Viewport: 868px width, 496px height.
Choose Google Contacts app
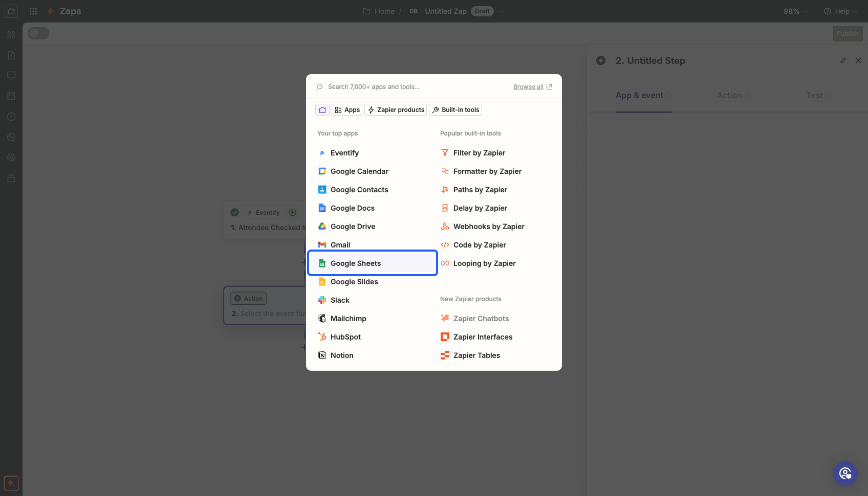(372, 190)
